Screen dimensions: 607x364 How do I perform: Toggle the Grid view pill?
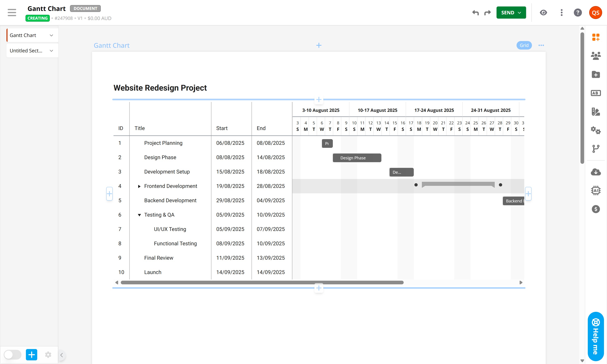524,45
